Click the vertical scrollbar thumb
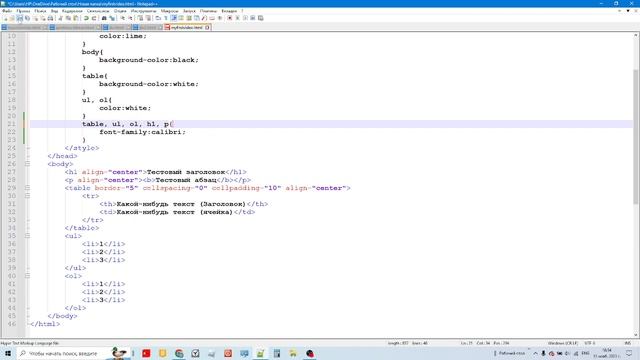Image resolution: width=640 pixels, height=360 pixels. coord(636,137)
